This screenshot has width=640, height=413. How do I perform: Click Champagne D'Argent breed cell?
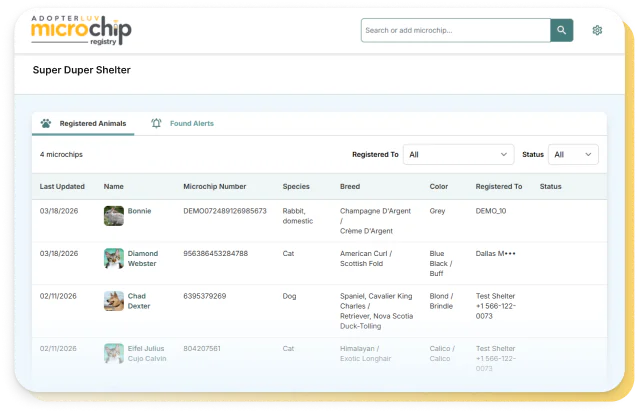[x=376, y=221]
